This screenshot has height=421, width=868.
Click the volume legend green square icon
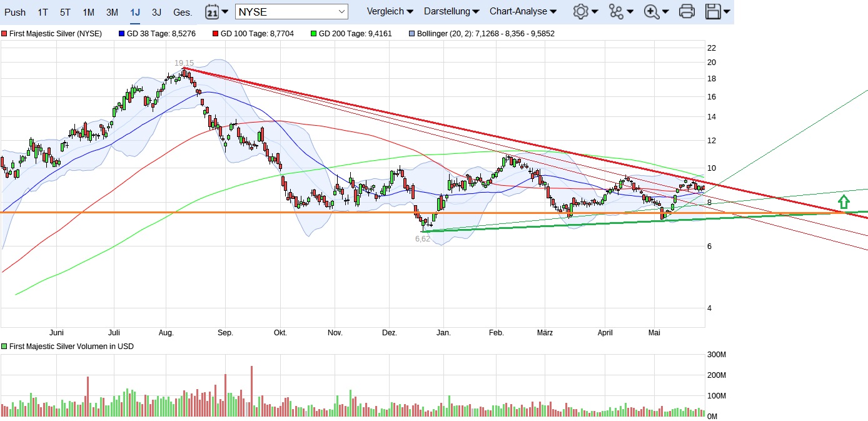4,347
